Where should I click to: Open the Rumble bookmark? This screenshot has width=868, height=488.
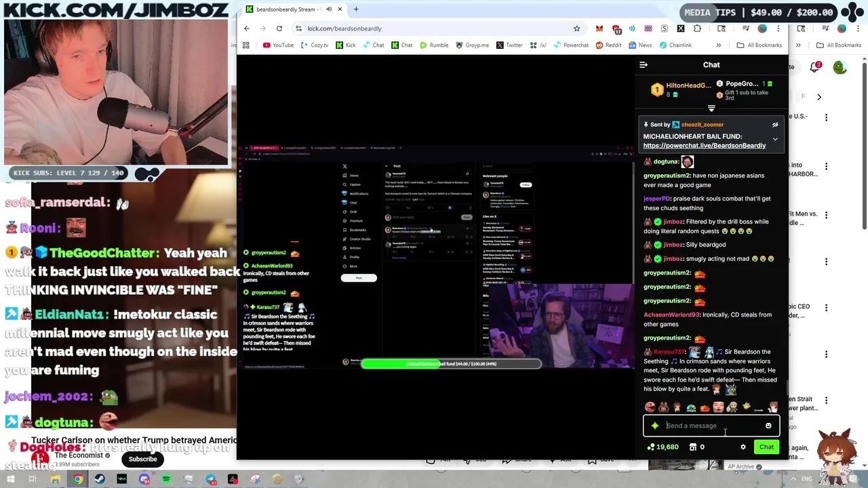434,45
